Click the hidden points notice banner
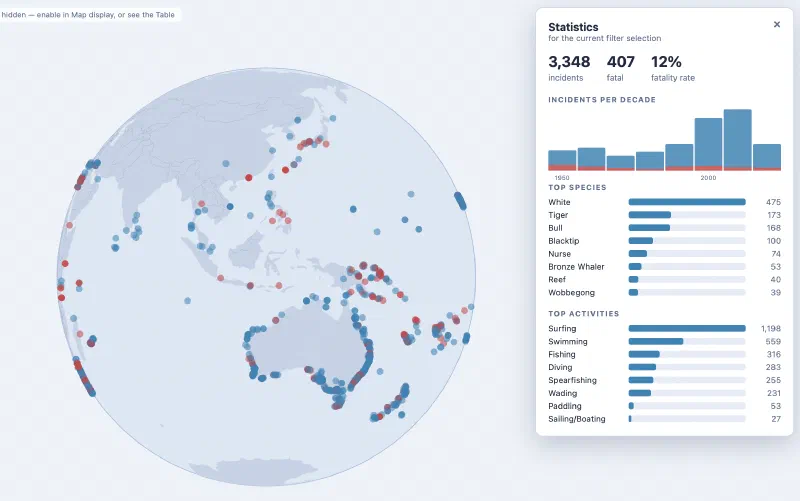800x501 pixels. coord(88,15)
